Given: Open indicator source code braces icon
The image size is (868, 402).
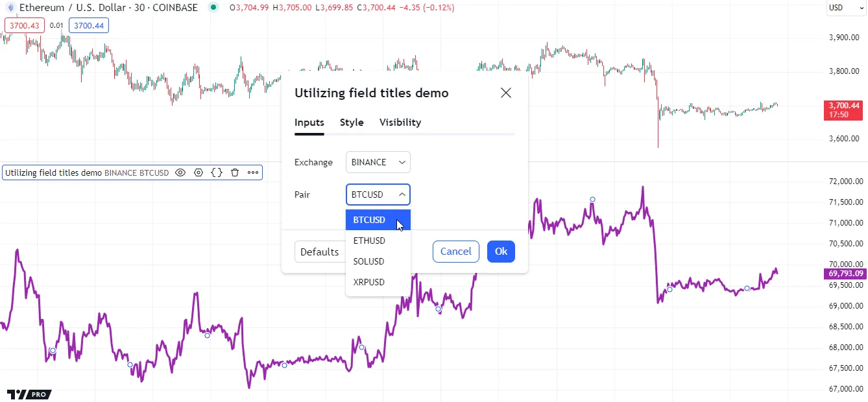Looking at the screenshot, I should point(217,173).
